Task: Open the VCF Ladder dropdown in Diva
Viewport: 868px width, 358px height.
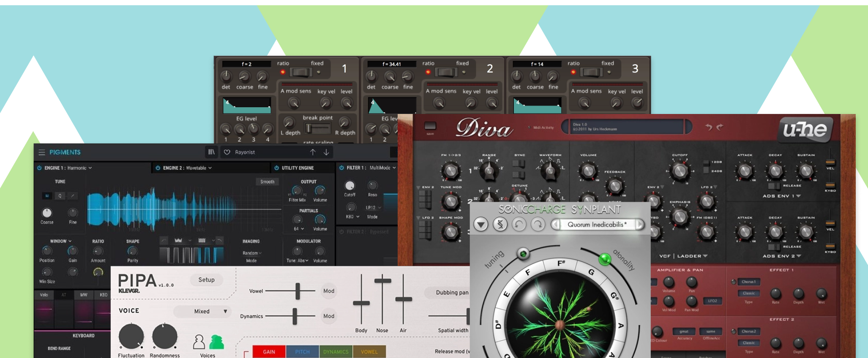Action: [683, 256]
